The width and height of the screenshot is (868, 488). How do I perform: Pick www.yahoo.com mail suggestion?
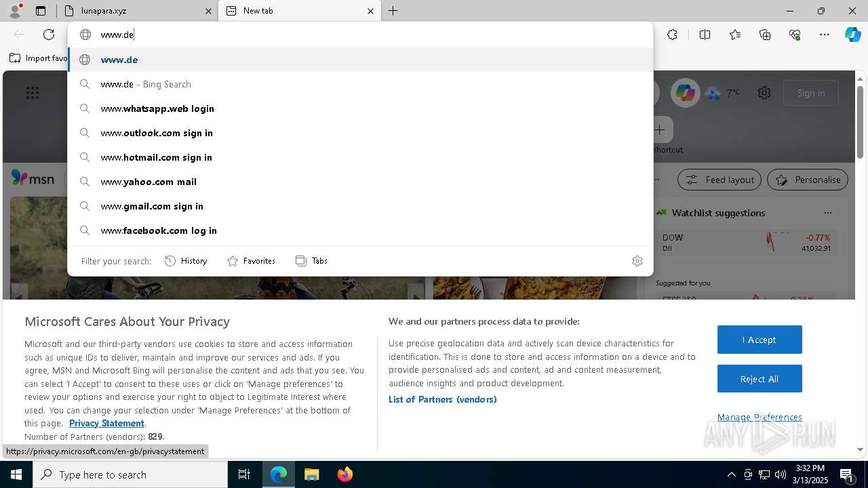tap(360, 182)
